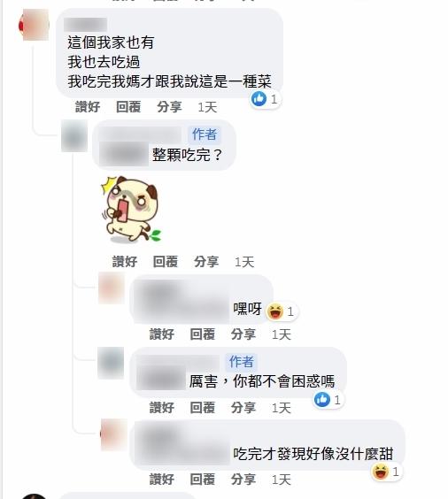Screen dimensions: 448x499
Task: Click the thumbs-up reaction on the top comment
Action: pos(265,99)
